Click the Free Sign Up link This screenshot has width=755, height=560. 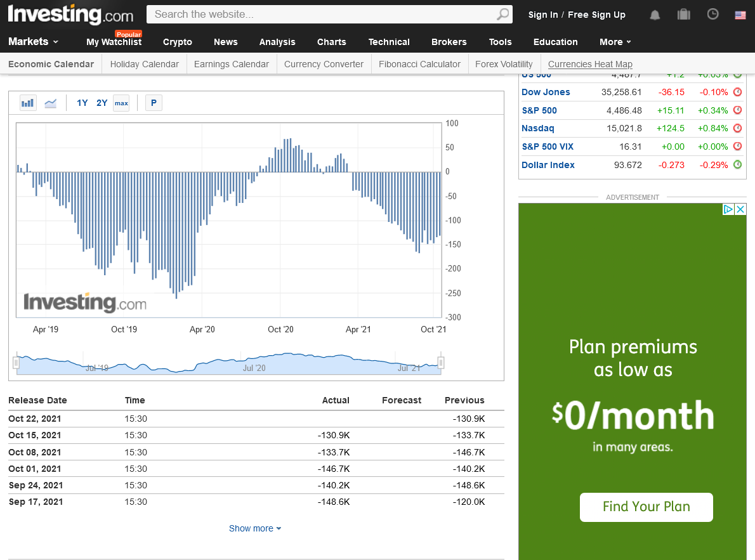click(x=596, y=15)
